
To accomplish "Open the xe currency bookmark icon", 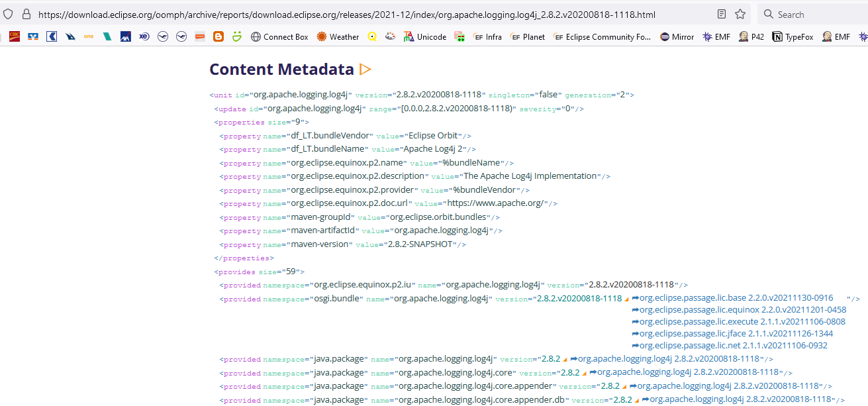I will (144, 37).
